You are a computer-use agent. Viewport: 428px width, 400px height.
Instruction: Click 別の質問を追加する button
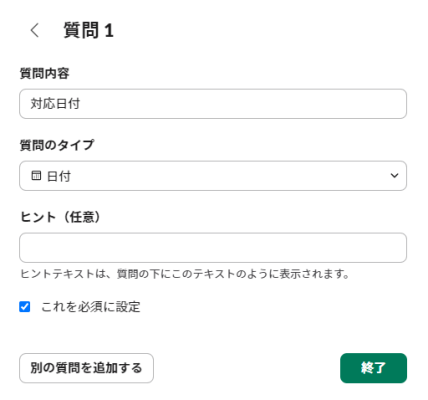[x=86, y=368]
